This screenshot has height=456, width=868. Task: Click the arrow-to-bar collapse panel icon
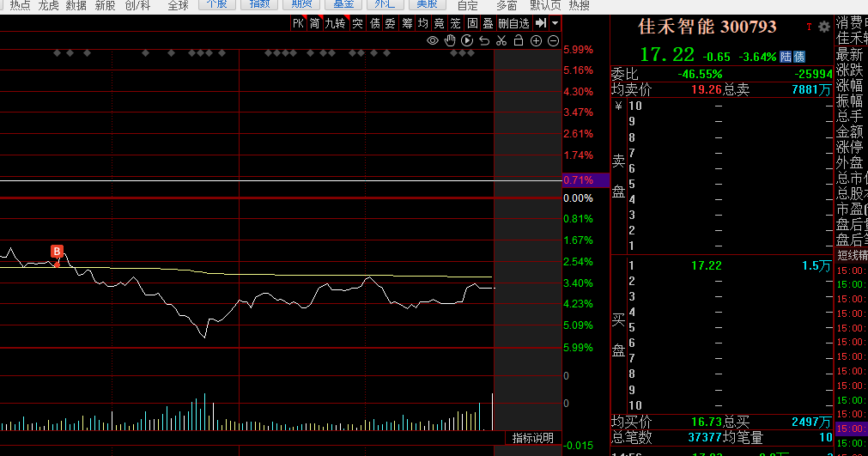click(541, 23)
